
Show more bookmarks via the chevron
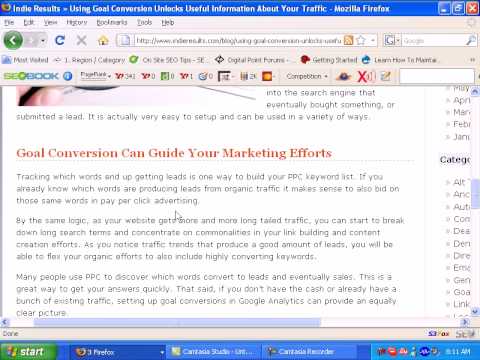click(x=472, y=60)
